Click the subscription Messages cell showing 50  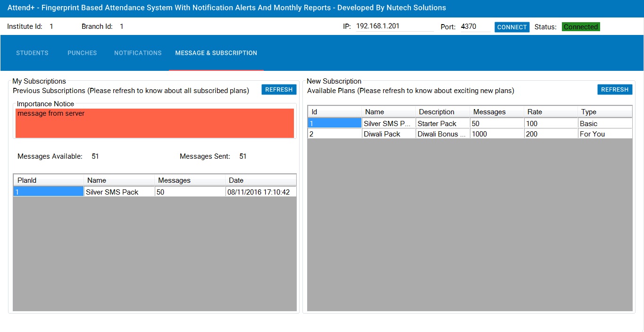click(x=190, y=192)
